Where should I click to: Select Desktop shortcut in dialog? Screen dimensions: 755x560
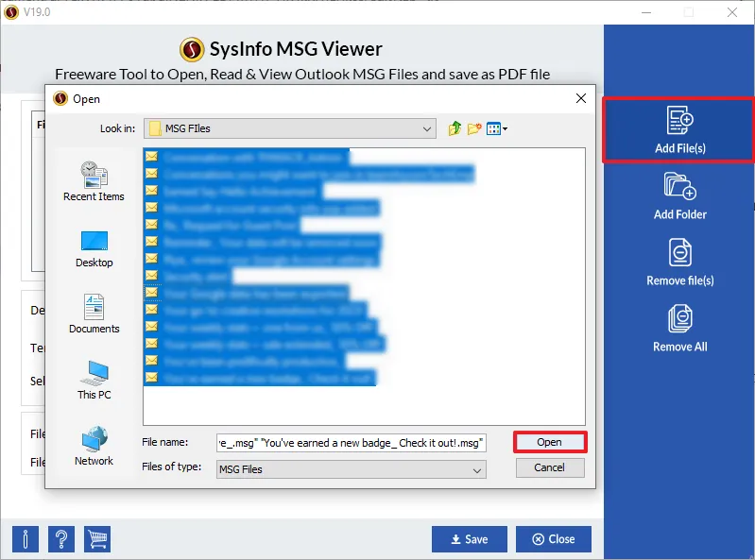coord(94,249)
